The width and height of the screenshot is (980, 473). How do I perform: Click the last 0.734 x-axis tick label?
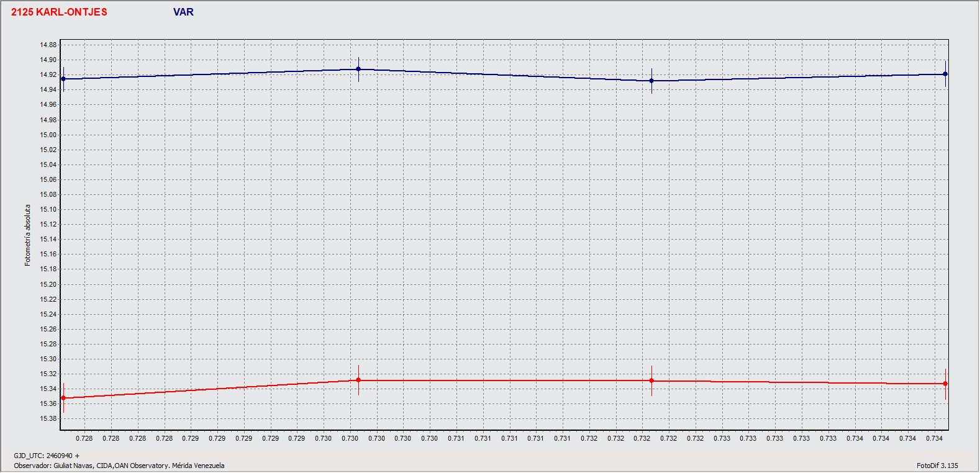934,438
